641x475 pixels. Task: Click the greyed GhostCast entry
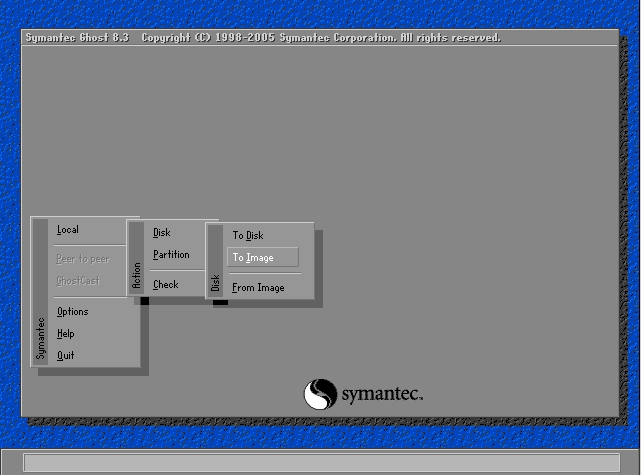[78, 281]
